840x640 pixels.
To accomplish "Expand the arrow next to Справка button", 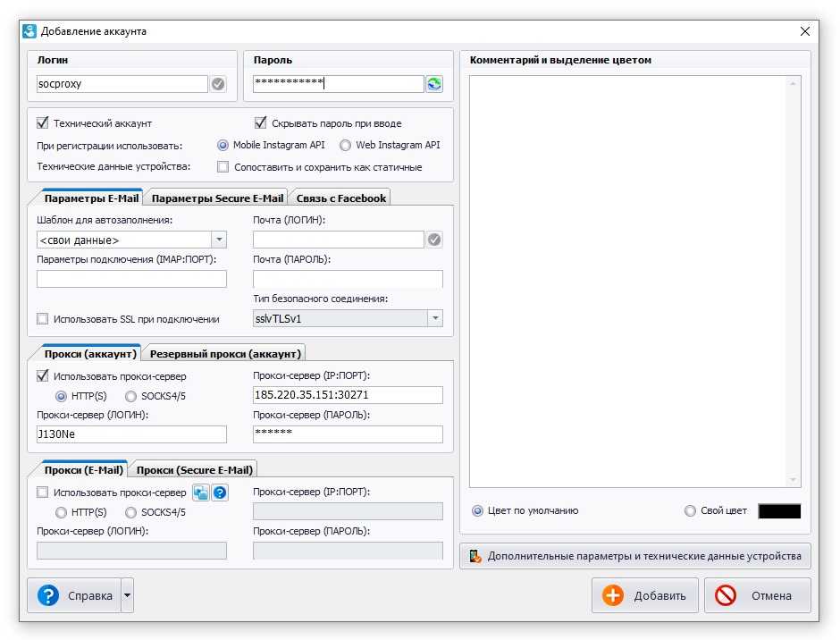I will [x=127, y=596].
